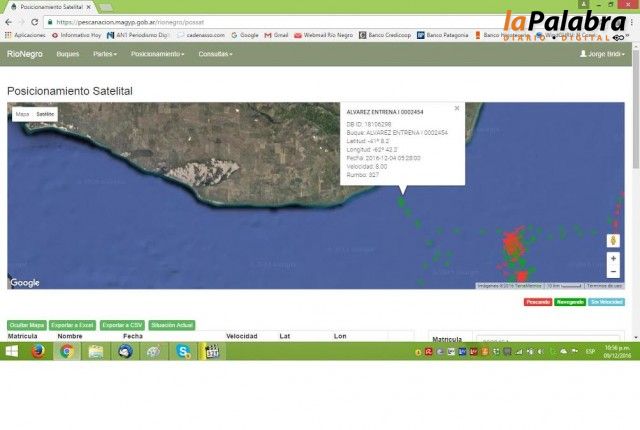Switch map to Satélite view

coord(46,114)
